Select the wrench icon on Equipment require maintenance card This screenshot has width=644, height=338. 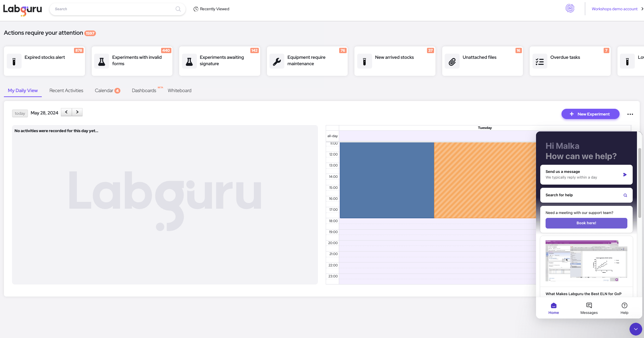(x=277, y=61)
